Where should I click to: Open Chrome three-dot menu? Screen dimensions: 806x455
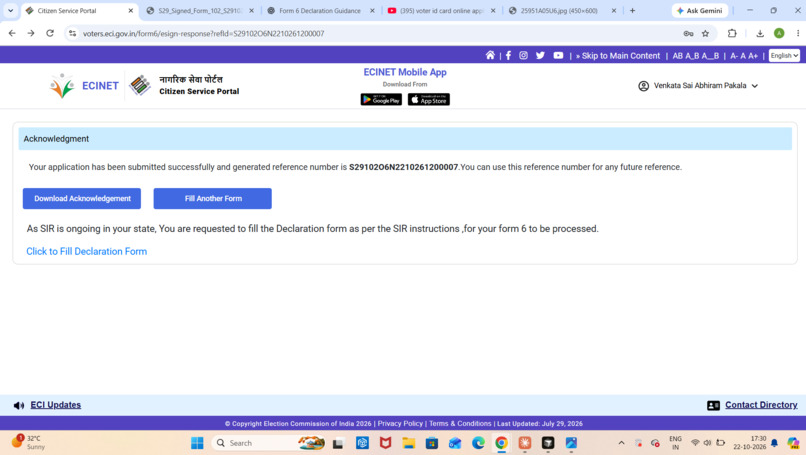798,33
